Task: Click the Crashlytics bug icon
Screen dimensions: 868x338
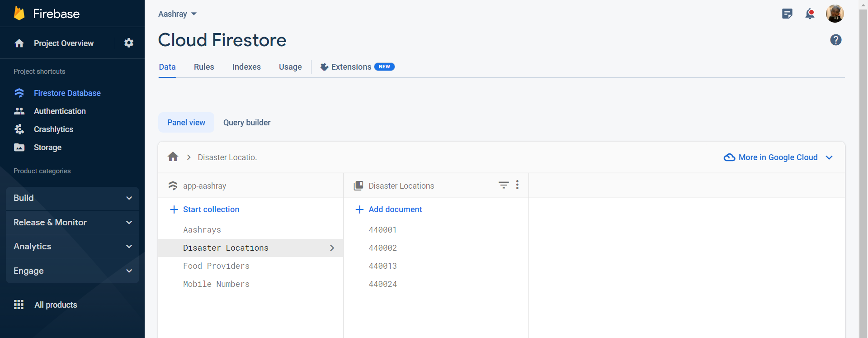Action: tap(19, 129)
